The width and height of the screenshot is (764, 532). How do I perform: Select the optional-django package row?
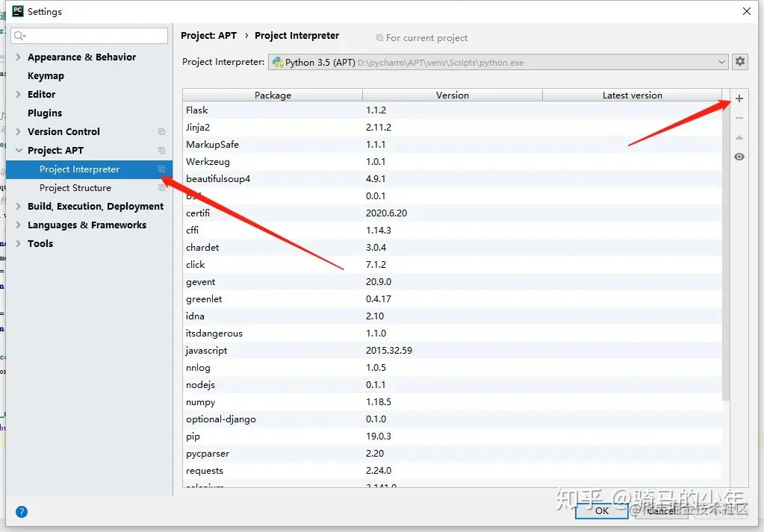click(453, 419)
